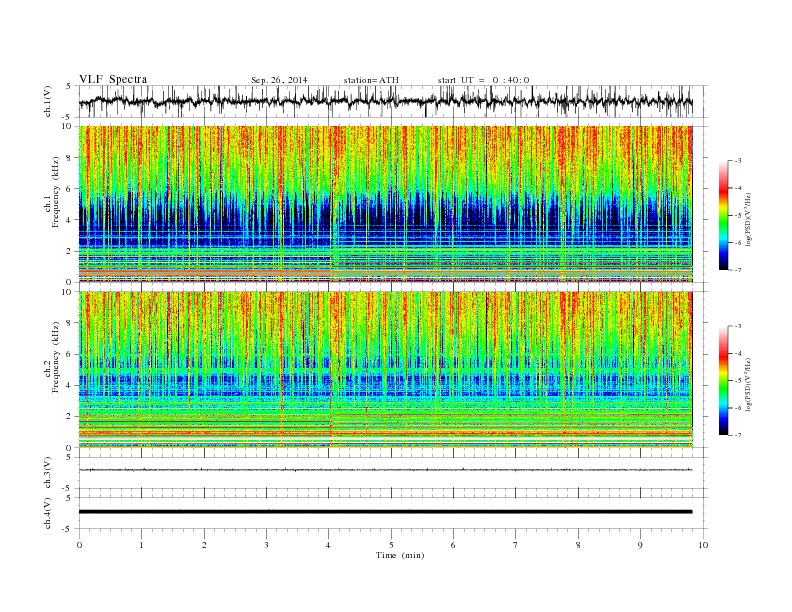Click the '2' tick label on the time axis
The width and height of the screenshot is (792, 612).
click(x=204, y=545)
